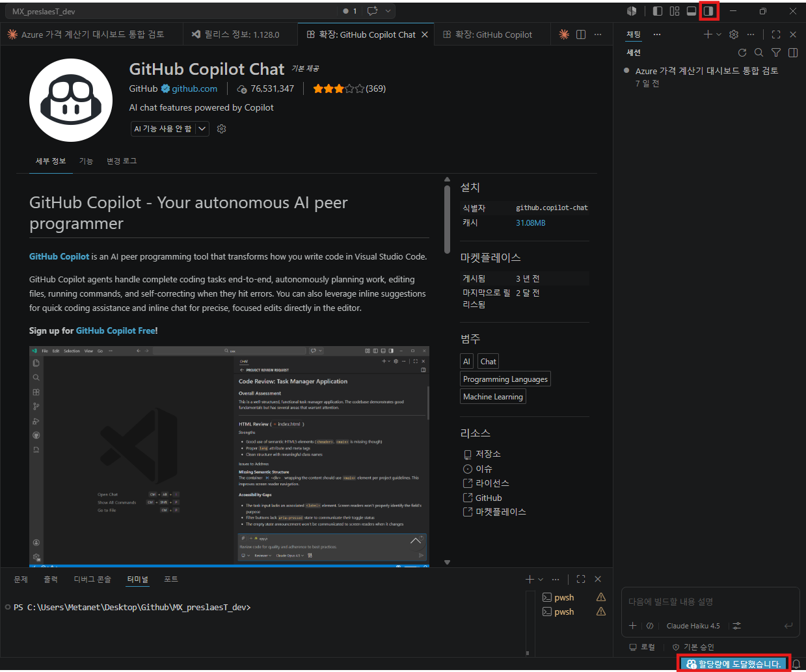Expand the chat dropdown arrow in title bar
Screen dimensions: 806x672
pos(388,11)
